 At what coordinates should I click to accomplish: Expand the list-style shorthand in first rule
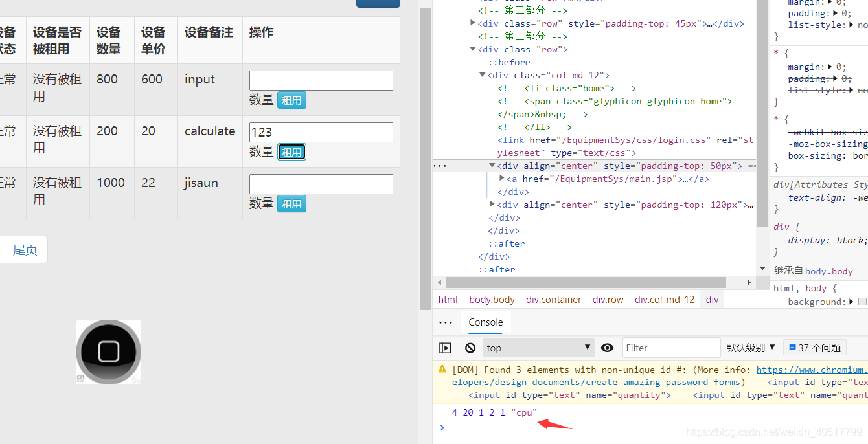(x=851, y=25)
